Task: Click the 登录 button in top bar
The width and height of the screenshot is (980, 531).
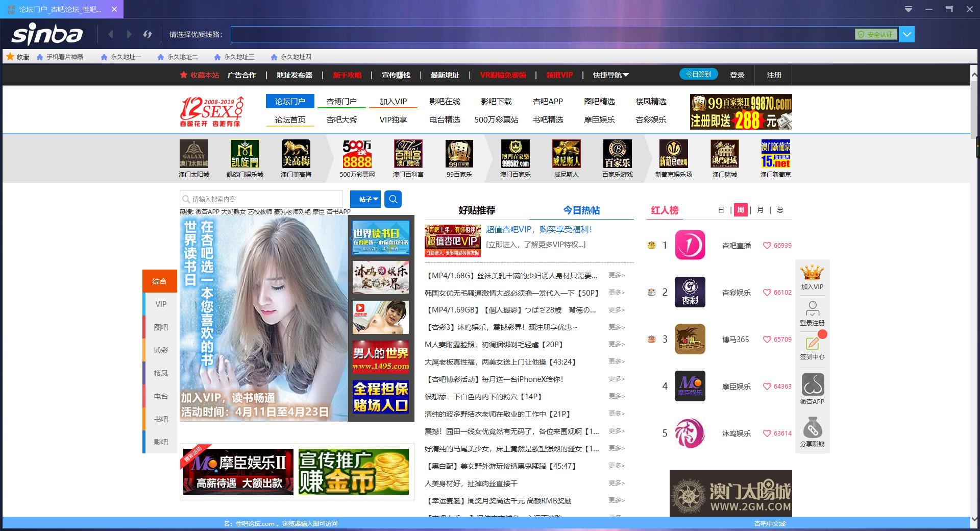Action: pos(737,75)
